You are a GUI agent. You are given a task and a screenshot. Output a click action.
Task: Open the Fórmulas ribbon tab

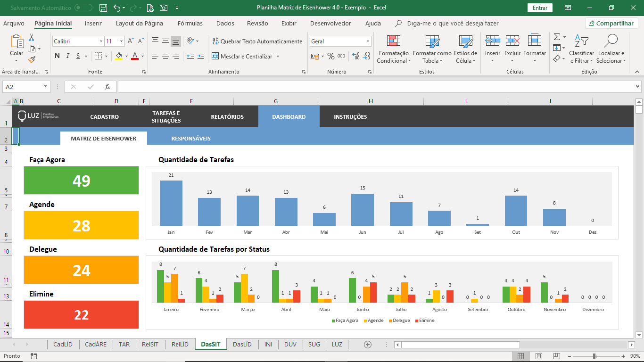[190, 24]
